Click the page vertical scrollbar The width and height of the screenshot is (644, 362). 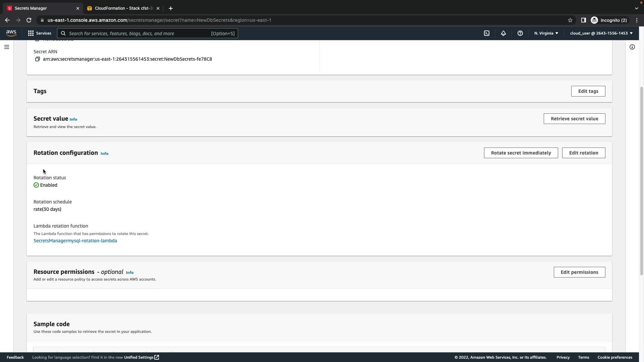pyautogui.click(x=641, y=181)
